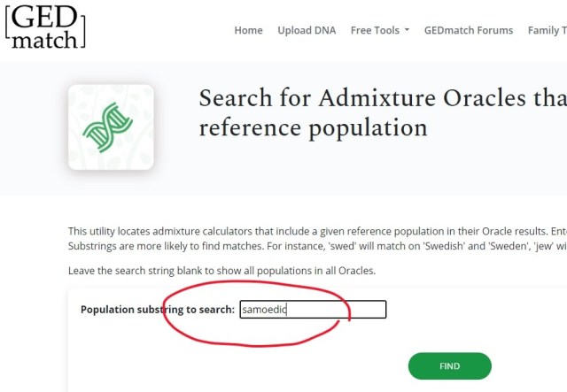567x392 pixels.
Task: Open the Home menu item
Action: click(x=248, y=30)
